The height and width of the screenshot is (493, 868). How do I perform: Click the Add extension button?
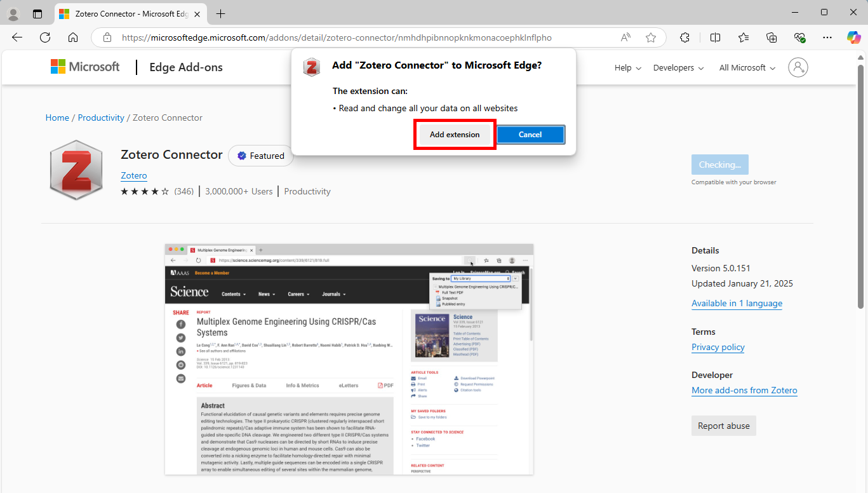click(x=455, y=135)
